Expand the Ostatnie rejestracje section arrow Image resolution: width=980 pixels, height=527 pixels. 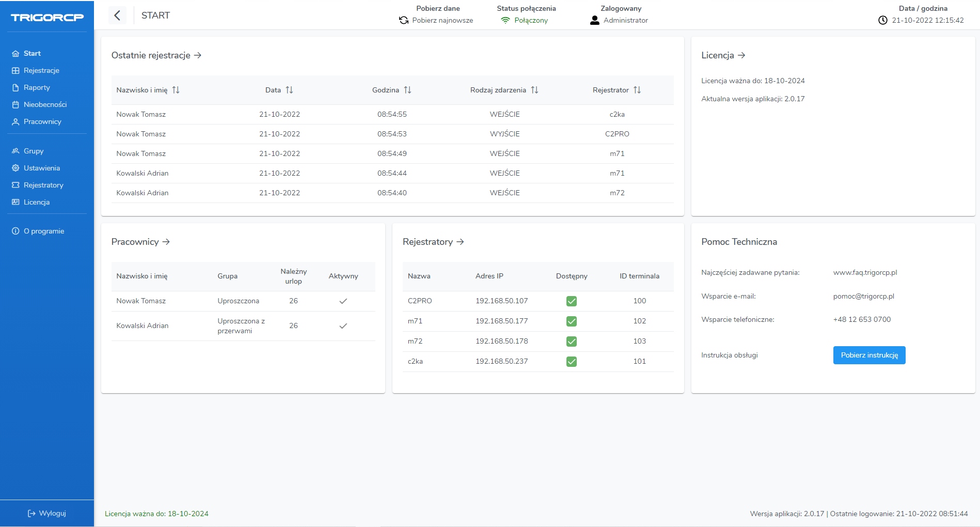point(198,55)
